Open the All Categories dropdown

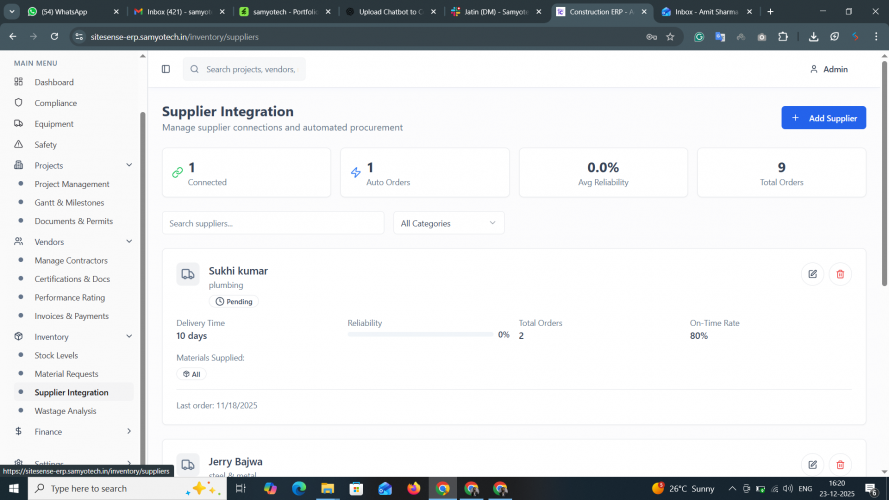pyautogui.click(x=448, y=223)
